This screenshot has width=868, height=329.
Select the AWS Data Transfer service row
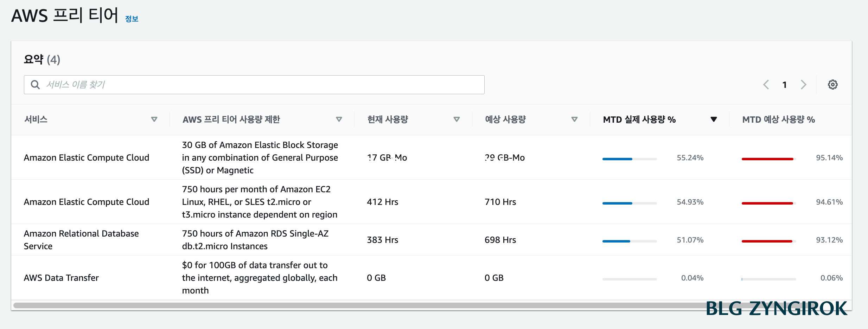point(61,278)
